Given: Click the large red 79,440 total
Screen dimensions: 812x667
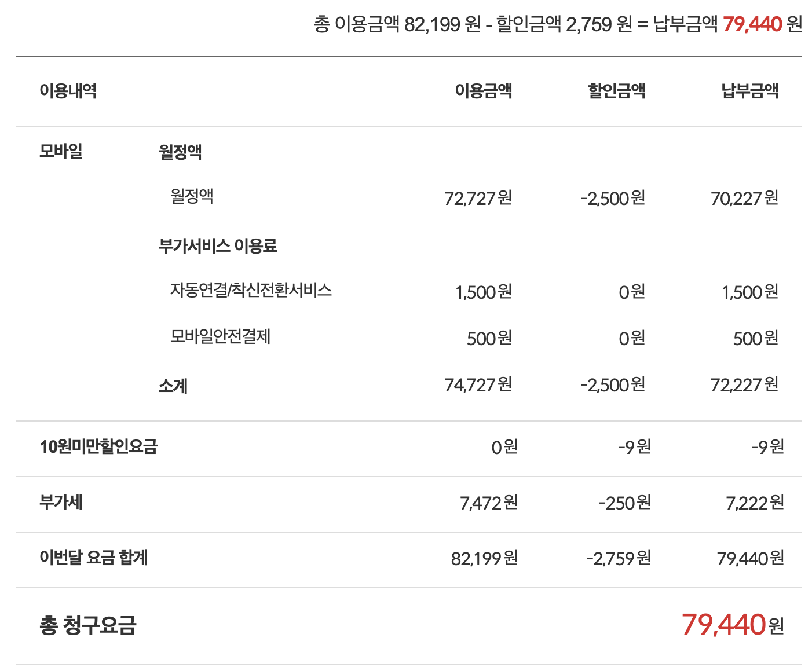Looking at the screenshot, I should (x=723, y=625).
